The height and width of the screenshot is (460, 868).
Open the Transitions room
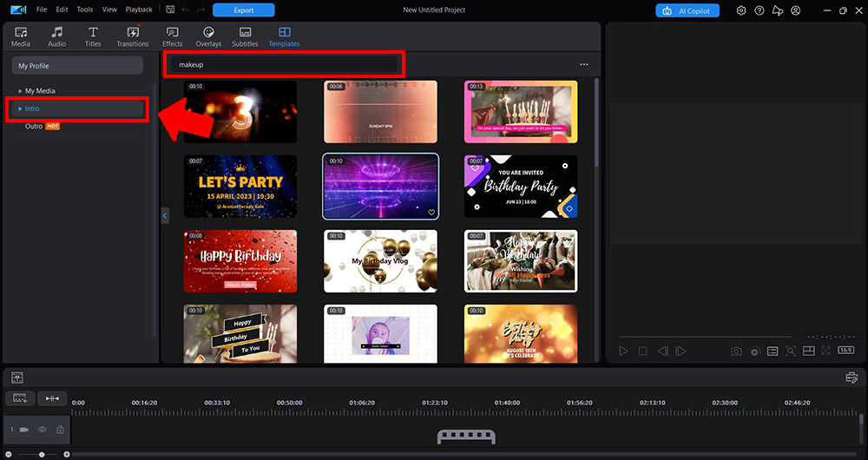132,36
